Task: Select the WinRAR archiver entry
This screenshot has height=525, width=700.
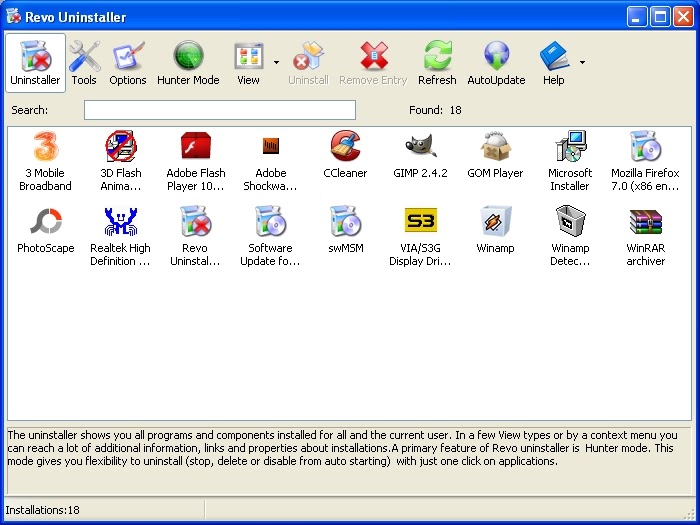Action: (646, 236)
